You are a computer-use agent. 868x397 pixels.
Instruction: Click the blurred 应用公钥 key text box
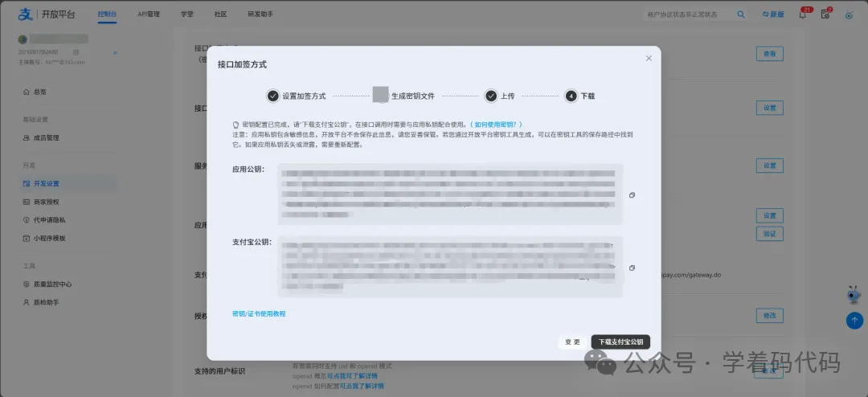click(x=450, y=194)
